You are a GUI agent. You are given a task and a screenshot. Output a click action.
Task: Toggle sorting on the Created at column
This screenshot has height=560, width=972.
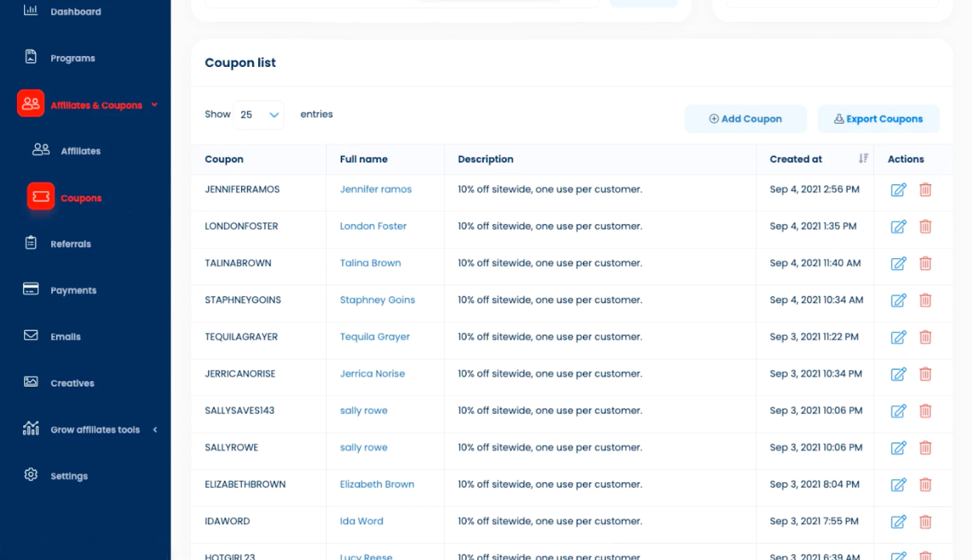point(863,159)
